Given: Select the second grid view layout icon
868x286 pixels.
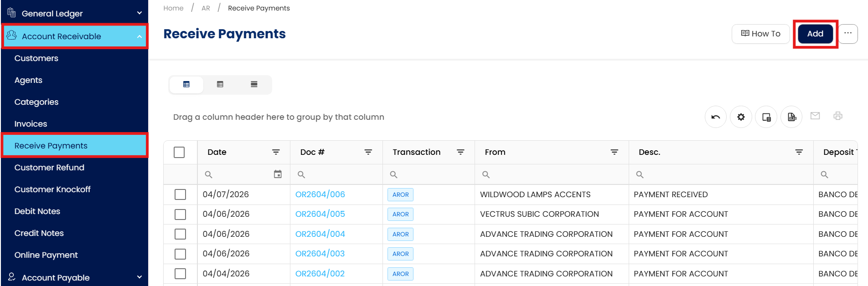Looking at the screenshot, I should point(220,84).
